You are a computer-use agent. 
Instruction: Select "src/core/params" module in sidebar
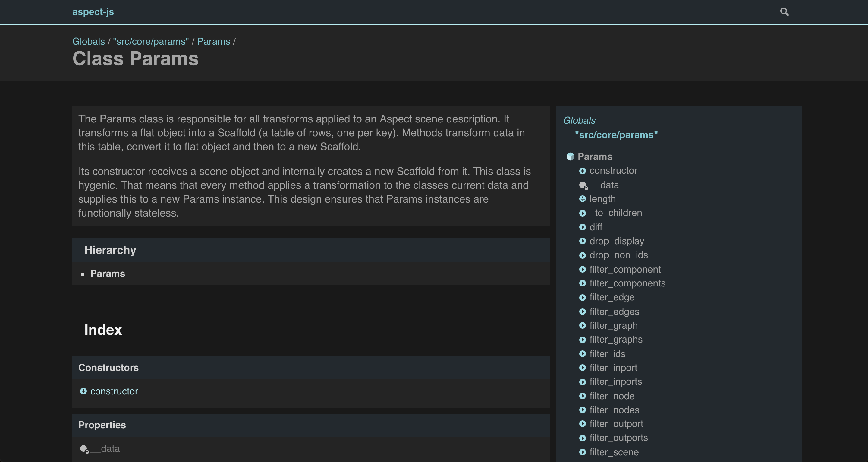click(x=616, y=135)
